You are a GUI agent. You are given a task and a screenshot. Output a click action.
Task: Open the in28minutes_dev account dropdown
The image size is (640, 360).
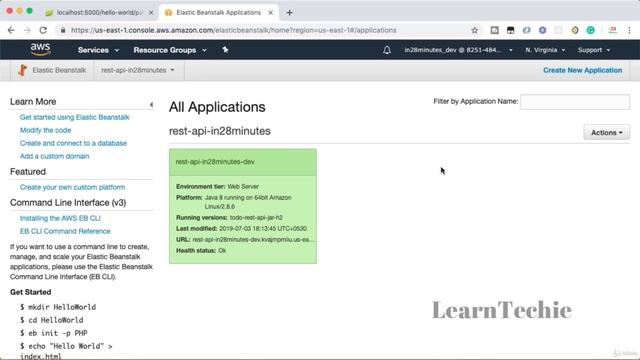coord(458,50)
